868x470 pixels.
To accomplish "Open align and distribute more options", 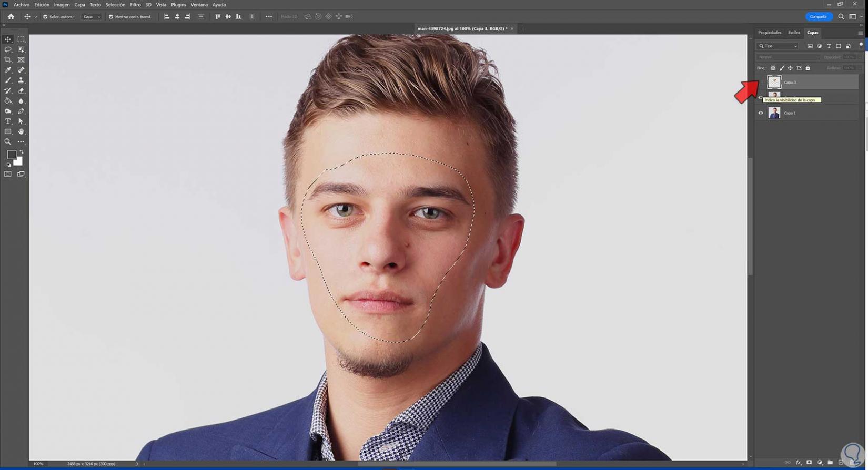I will point(269,17).
